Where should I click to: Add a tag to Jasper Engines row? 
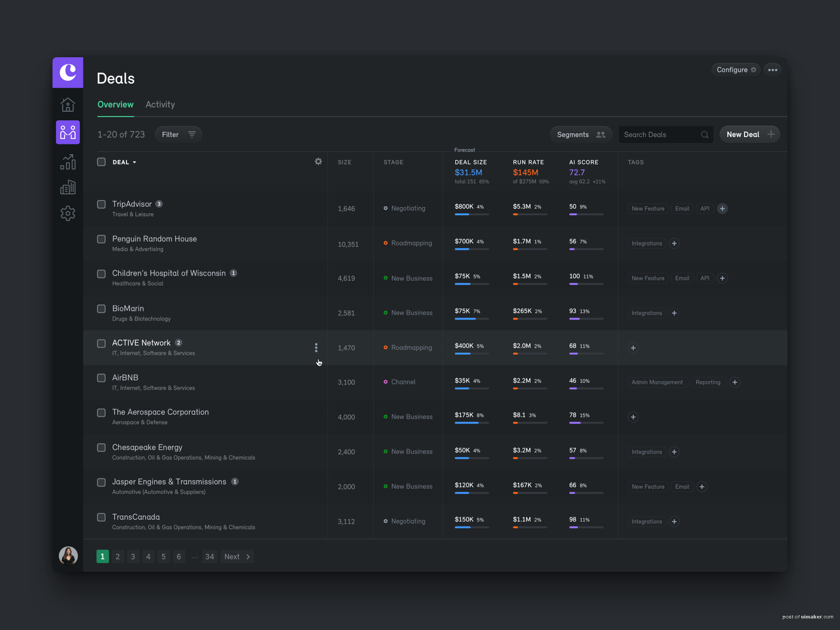[702, 487]
